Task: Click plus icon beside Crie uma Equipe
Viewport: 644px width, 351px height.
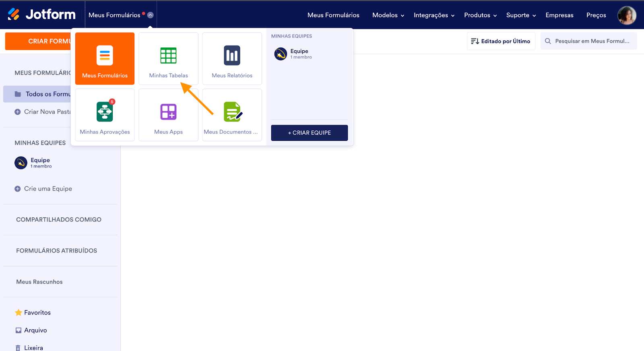Action: [18, 189]
